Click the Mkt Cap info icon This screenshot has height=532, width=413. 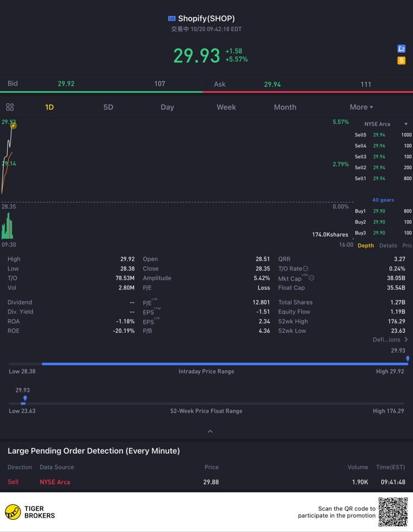click(312, 278)
